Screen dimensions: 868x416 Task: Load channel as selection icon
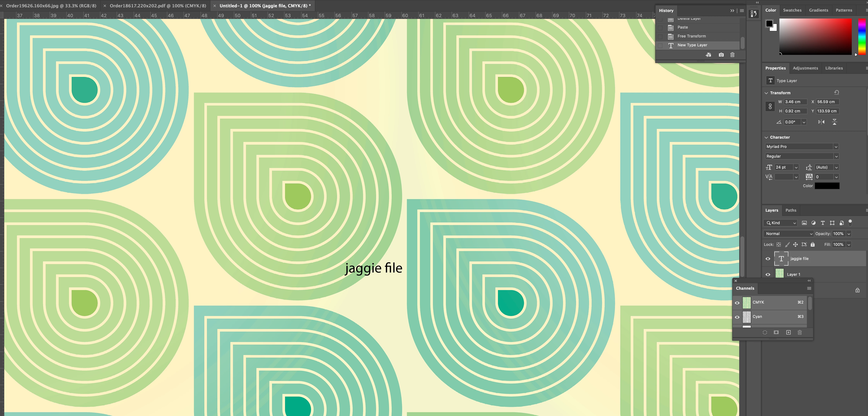point(765,333)
